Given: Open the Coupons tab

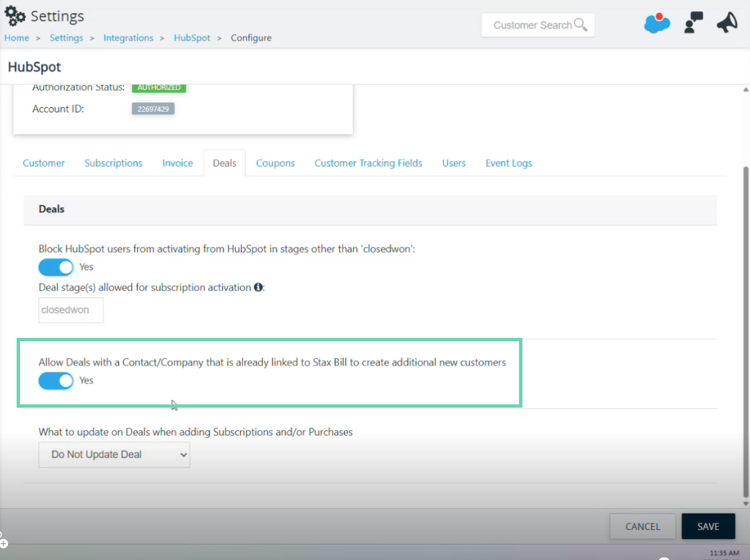Looking at the screenshot, I should [276, 163].
